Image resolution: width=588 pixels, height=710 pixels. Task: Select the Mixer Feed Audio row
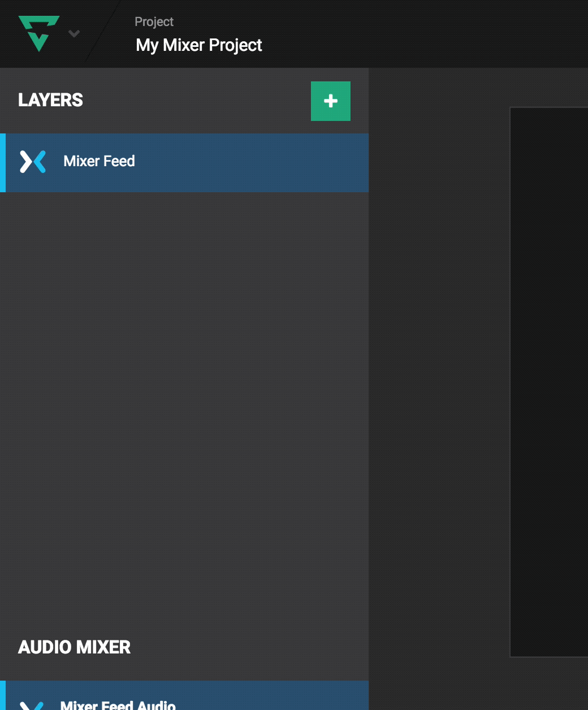click(184, 695)
